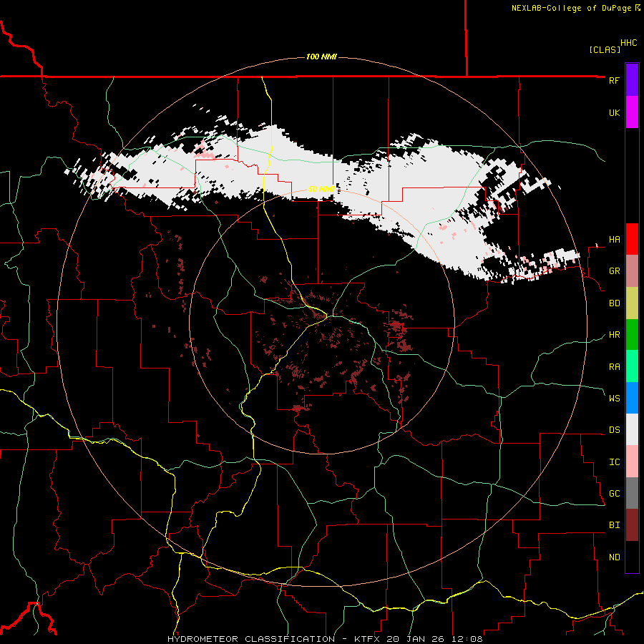The image size is (644, 644).
Task: Click the GC legend label
Action: click(614, 494)
